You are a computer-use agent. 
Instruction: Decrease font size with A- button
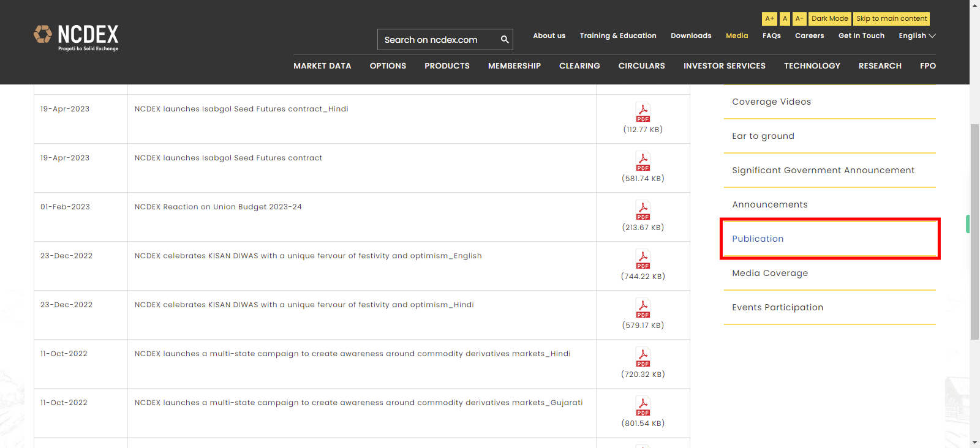tap(799, 19)
